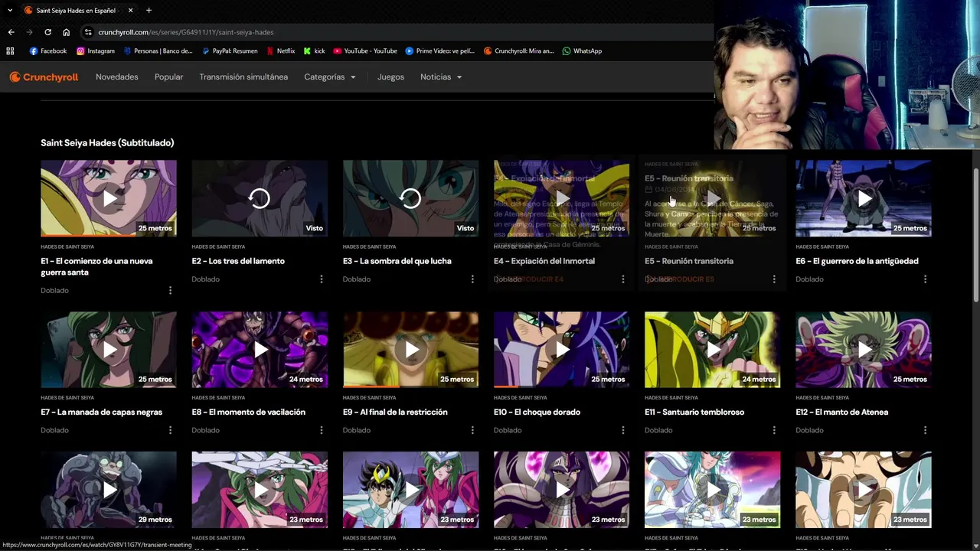The image size is (980, 551).
Task: Click E10 watch progress bar
Action: [x=561, y=386]
